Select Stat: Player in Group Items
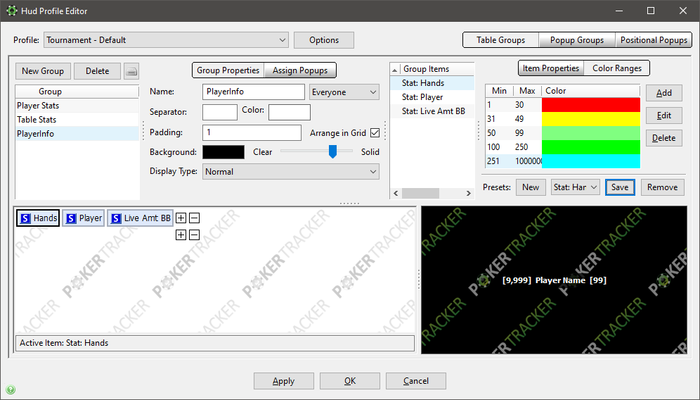The image size is (700, 400). (432, 97)
